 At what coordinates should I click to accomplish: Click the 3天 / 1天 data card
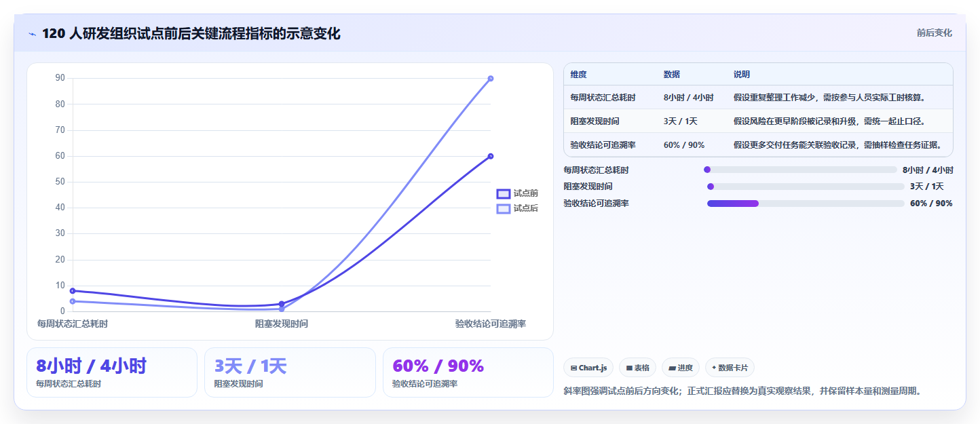tap(290, 372)
